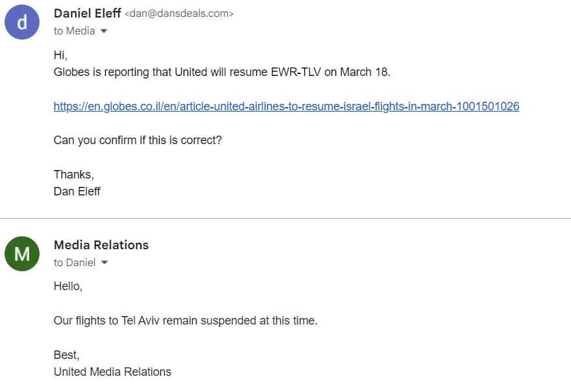Click the 'Best,' closing line
This screenshot has height=392, width=571.
67,355
